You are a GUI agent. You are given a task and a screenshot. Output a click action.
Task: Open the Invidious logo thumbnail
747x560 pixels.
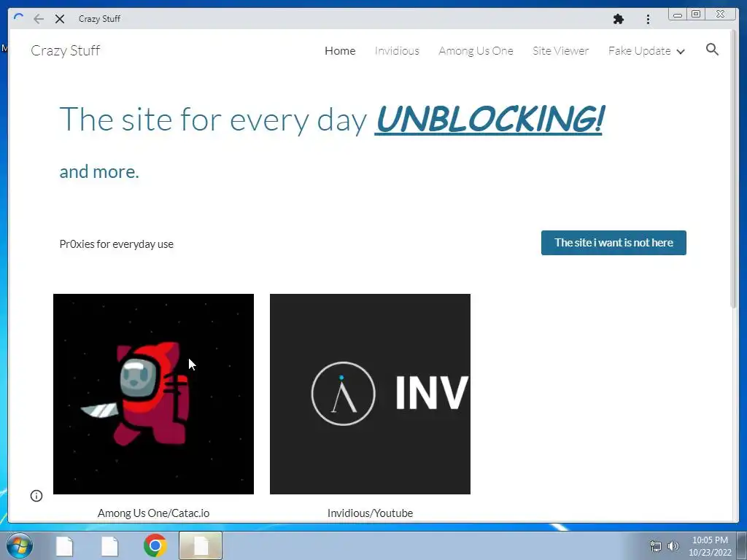tap(370, 394)
